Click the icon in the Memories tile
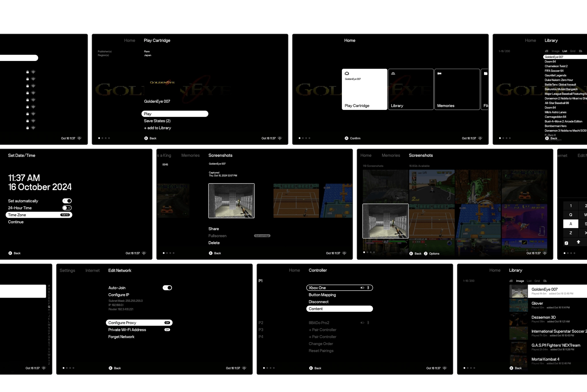The width and height of the screenshot is (587, 392). 439,74
